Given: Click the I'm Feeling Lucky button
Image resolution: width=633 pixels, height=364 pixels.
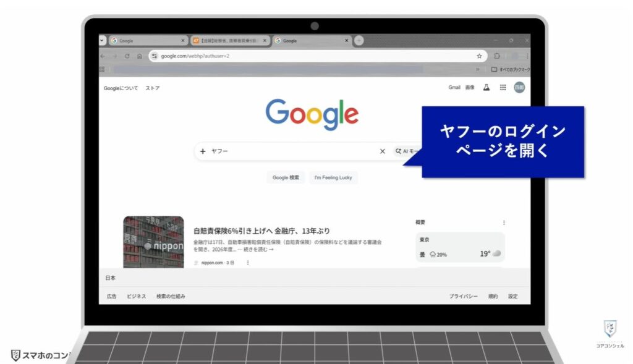Looking at the screenshot, I should pos(333,177).
